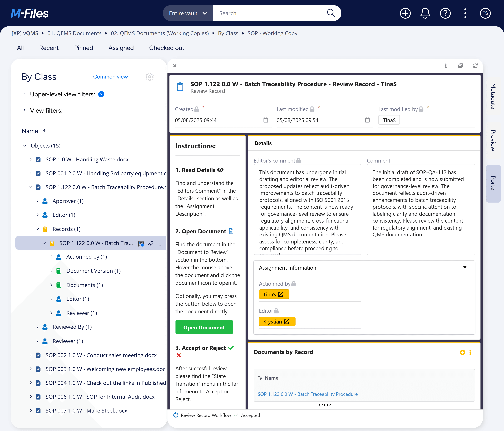Open the Metadata side tab
Screen dimensions: 504x431
click(493, 96)
